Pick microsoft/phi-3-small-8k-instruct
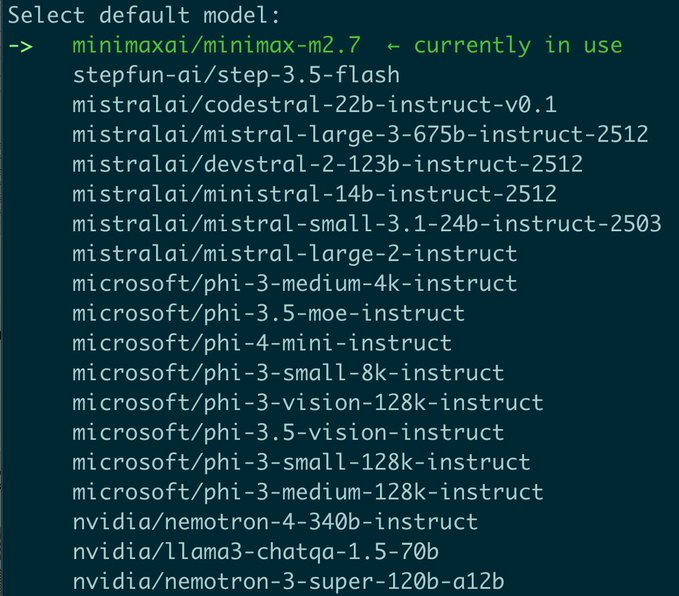 pos(288,373)
